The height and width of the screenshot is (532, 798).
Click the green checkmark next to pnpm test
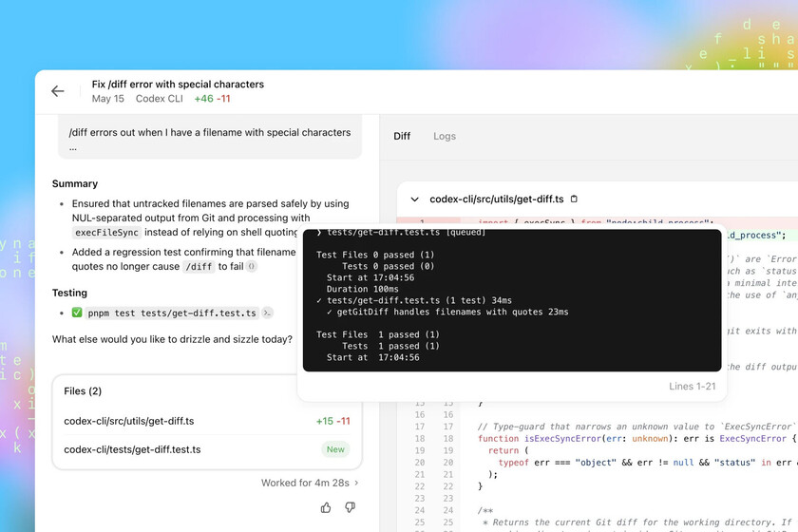coord(77,313)
